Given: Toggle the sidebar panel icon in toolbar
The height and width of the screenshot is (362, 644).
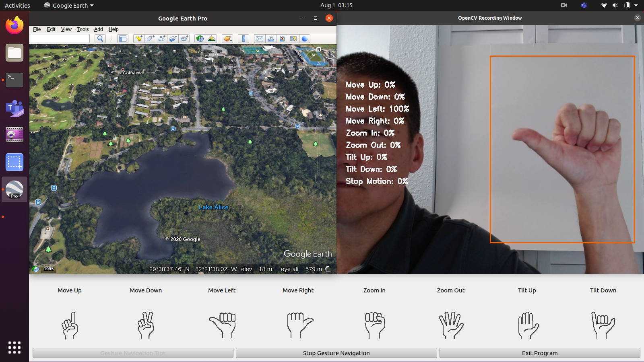Looking at the screenshot, I should click(x=122, y=39).
